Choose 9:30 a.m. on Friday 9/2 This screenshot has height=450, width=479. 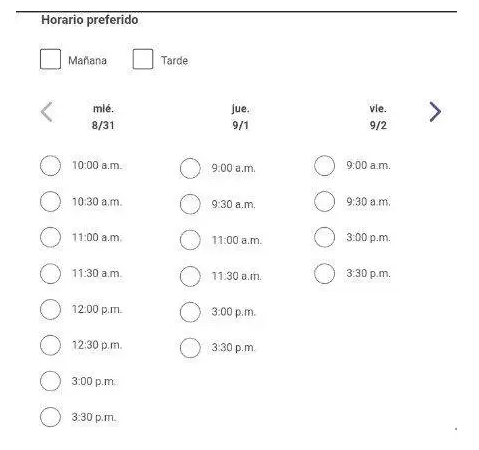pos(324,201)
